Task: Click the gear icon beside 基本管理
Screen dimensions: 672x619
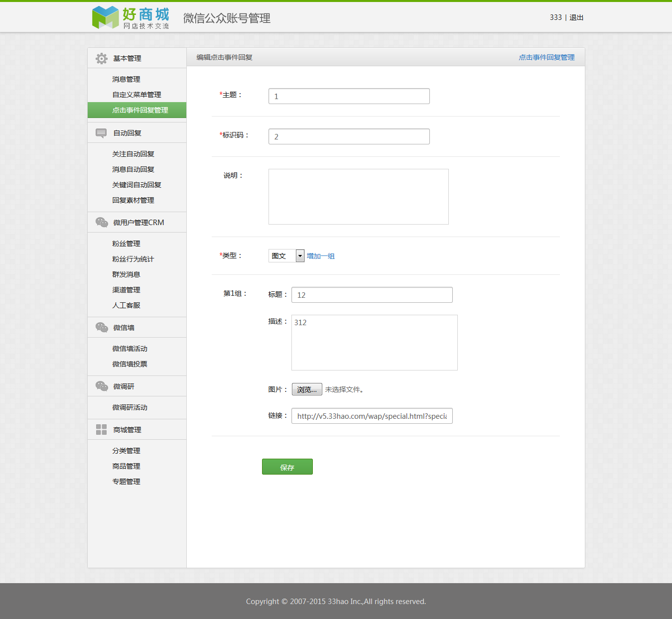Action: pyautogui.click(x=102, y=58)
